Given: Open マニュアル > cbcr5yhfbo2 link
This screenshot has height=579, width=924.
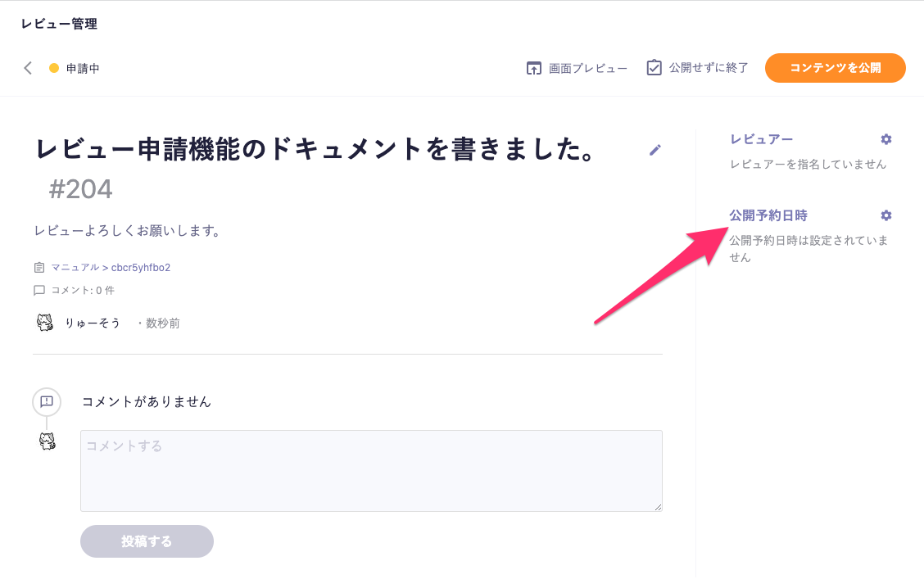Looking at the screenshot, I should tap(111, 268).
